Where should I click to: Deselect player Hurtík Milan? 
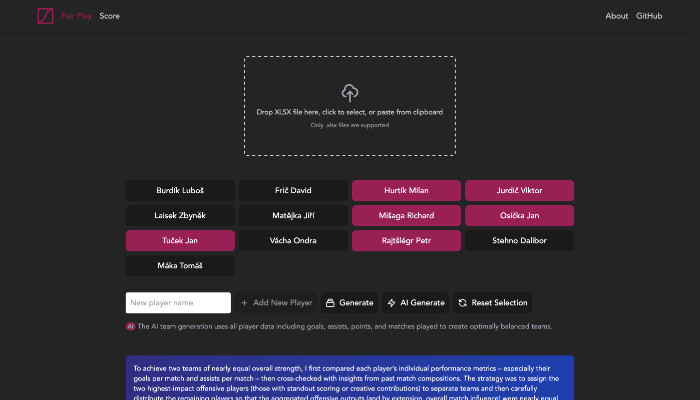coord(406,190)
